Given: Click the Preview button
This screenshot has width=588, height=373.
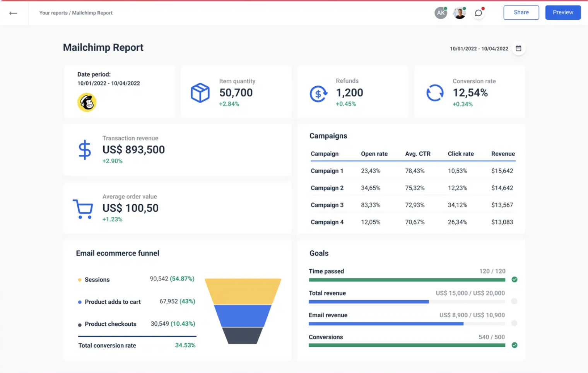Looking at the screenshot, I should (563, 12).
